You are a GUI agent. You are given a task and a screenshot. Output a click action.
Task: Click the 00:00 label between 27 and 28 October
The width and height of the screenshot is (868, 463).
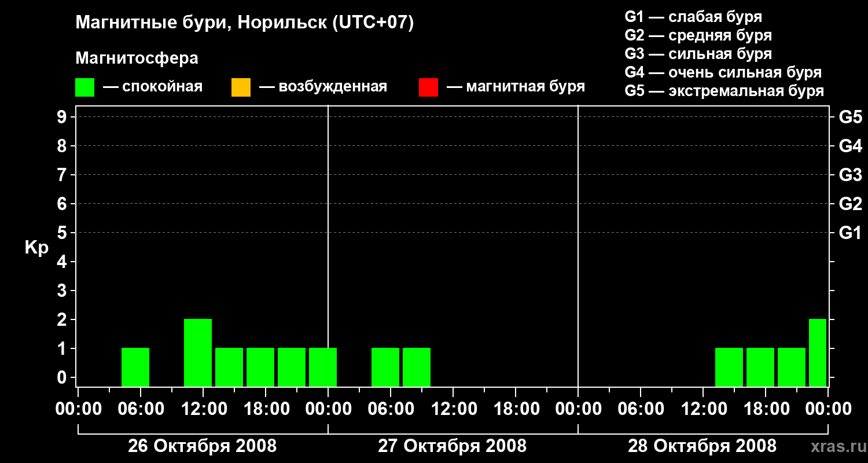click(x=578, y=409)
